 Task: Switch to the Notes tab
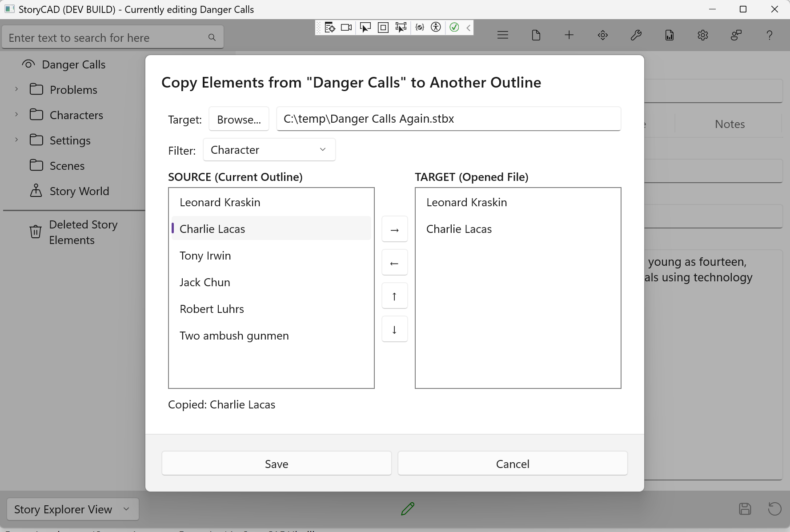pyautogui.click(x=729, y=124)
